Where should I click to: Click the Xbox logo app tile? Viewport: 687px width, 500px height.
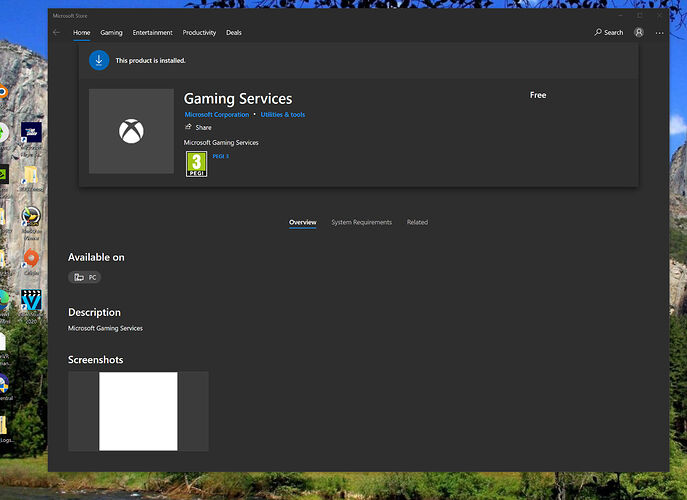coord(131,131)
